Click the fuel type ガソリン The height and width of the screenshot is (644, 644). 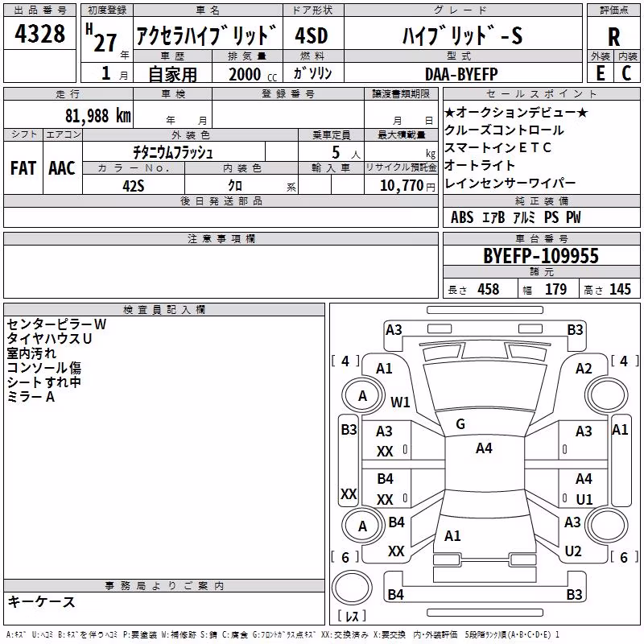(312, 73)
